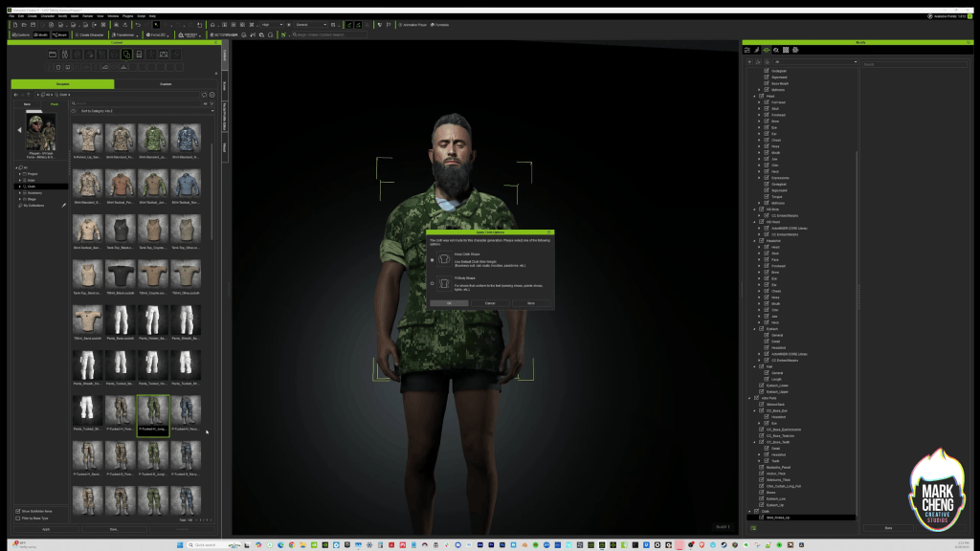The image size is (980, 551).
Task: Open the Modify panel material search tab icon
Action: (776, 50)
